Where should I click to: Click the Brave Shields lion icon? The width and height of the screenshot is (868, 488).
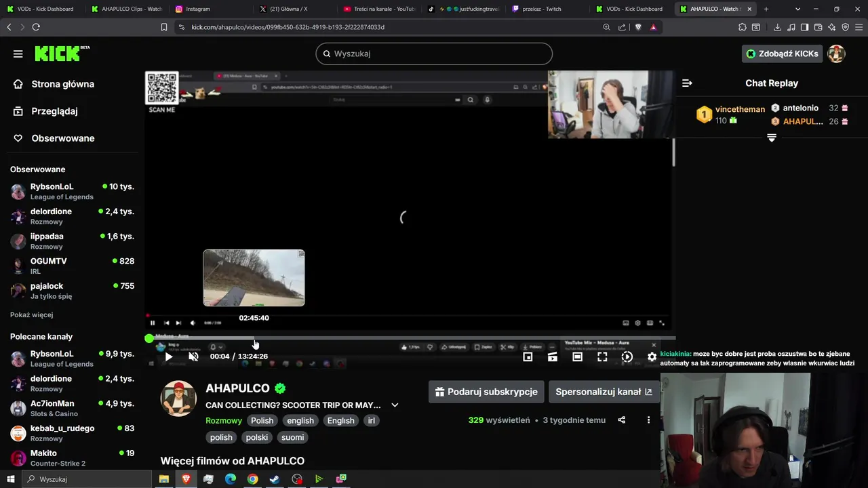[x=638, y=27]
